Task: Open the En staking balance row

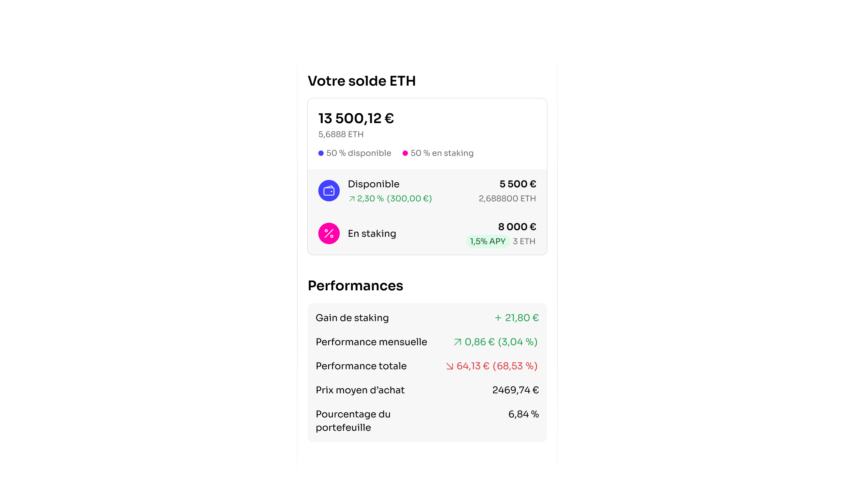Action: [x=427, y=233]
